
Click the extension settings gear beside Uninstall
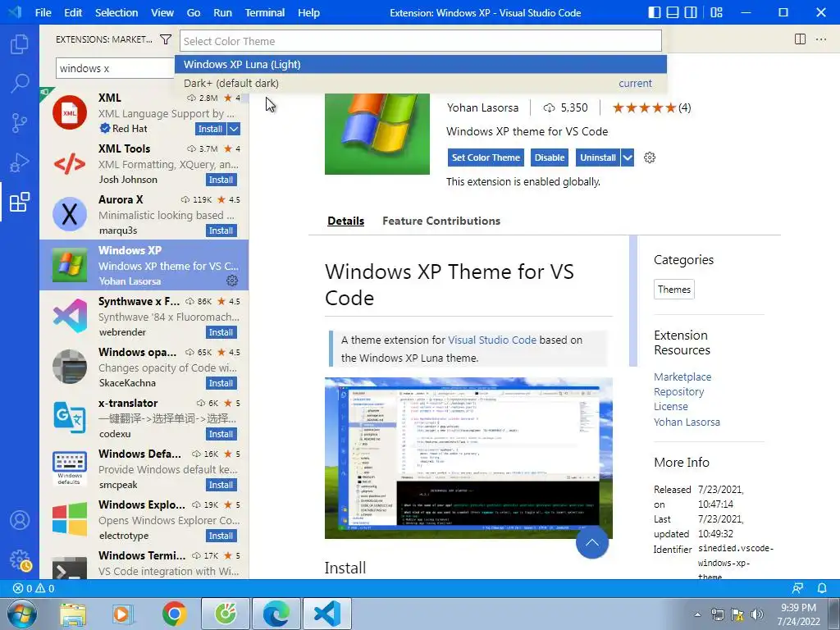[x=650, y=157]
